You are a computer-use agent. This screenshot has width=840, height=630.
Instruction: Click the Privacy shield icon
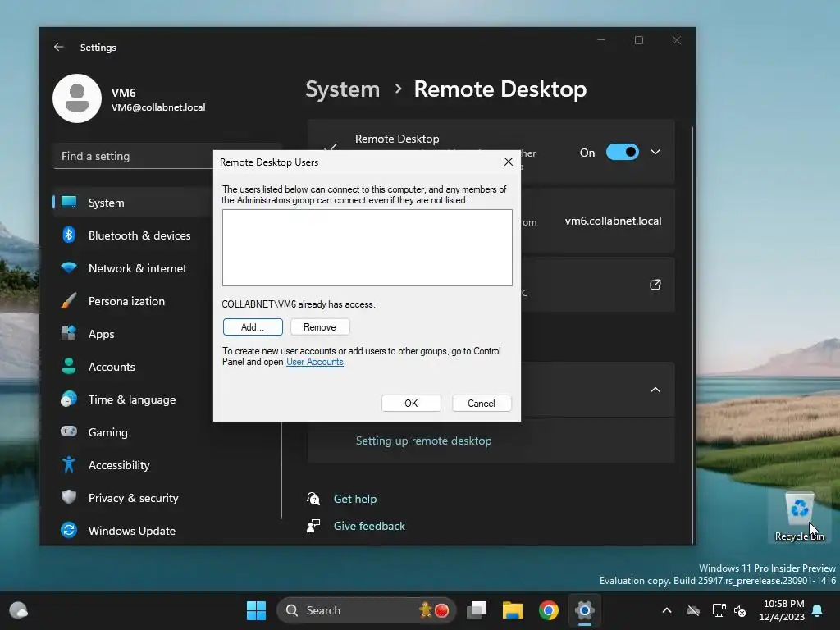coord(69,497)
